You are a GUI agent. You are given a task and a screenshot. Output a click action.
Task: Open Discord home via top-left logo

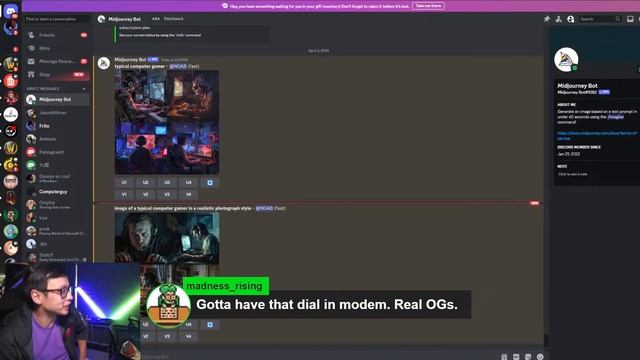(x=11, y=10)
